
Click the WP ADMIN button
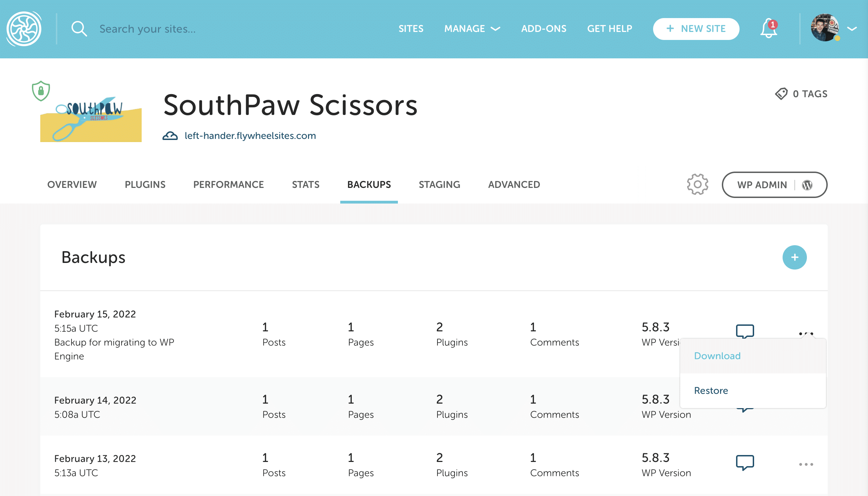(x=774, y=185)
